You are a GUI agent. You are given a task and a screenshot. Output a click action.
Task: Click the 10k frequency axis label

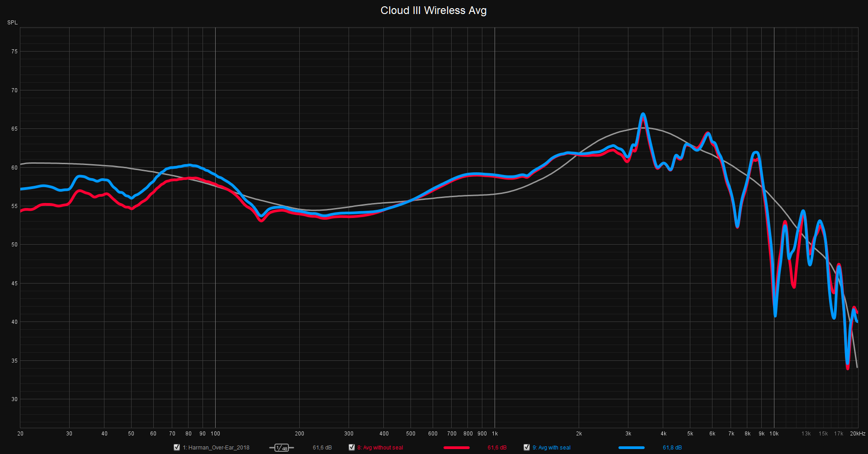point(774,434)
